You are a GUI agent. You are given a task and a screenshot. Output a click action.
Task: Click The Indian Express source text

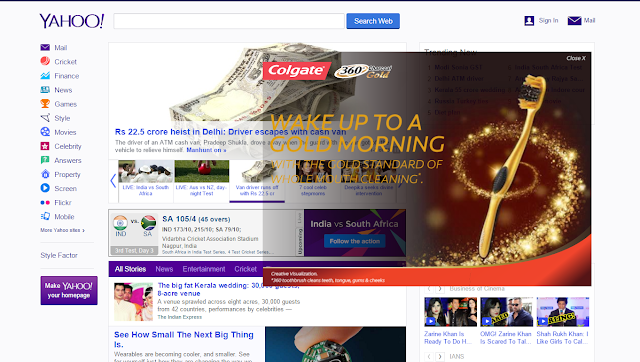180,317
